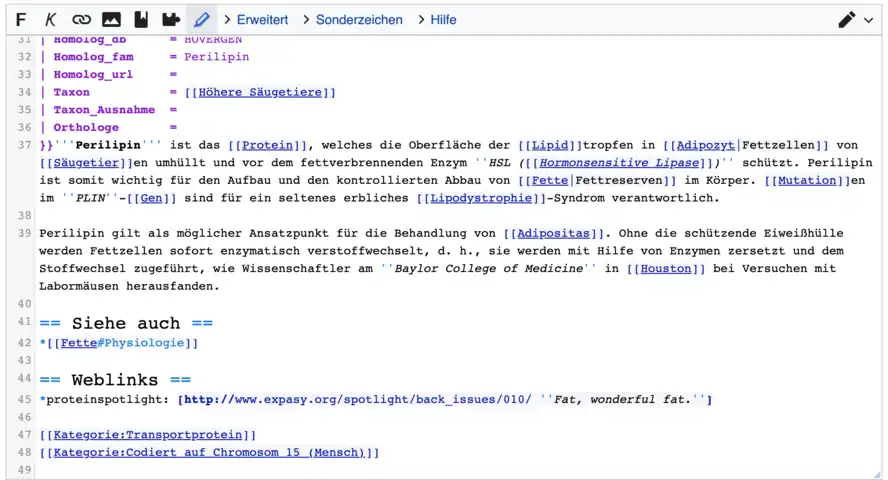Click the Adipozyt wikilink
Viewport: 888px width, 480px height.
[x=706, y=145]
